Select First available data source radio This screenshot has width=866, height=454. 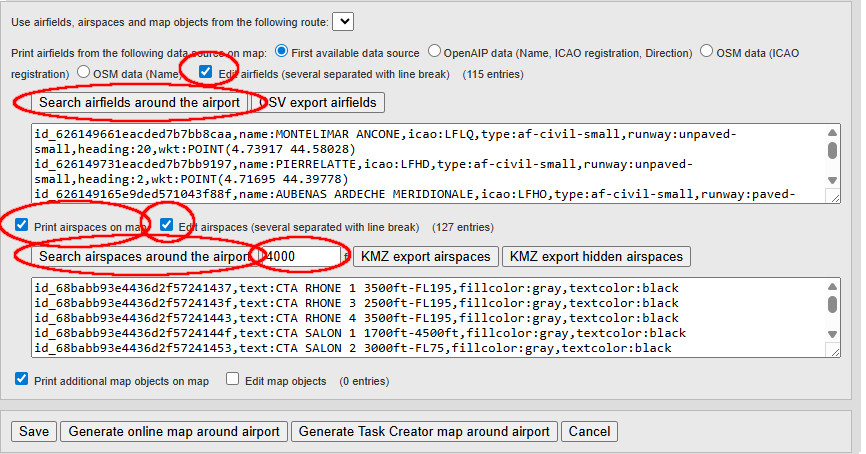(x=282, y=51)
